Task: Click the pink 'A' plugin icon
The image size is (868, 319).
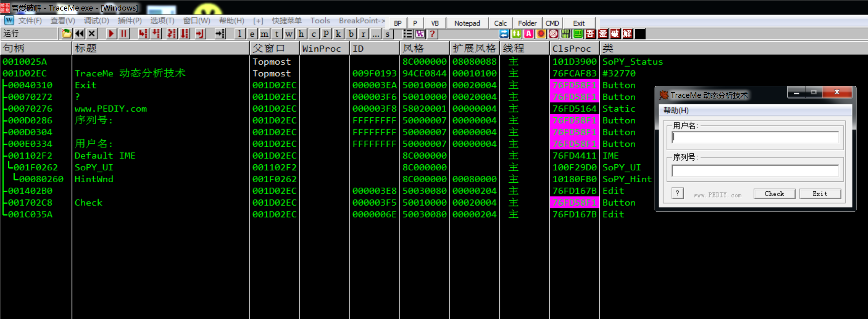Action: (x=529, y=34)
